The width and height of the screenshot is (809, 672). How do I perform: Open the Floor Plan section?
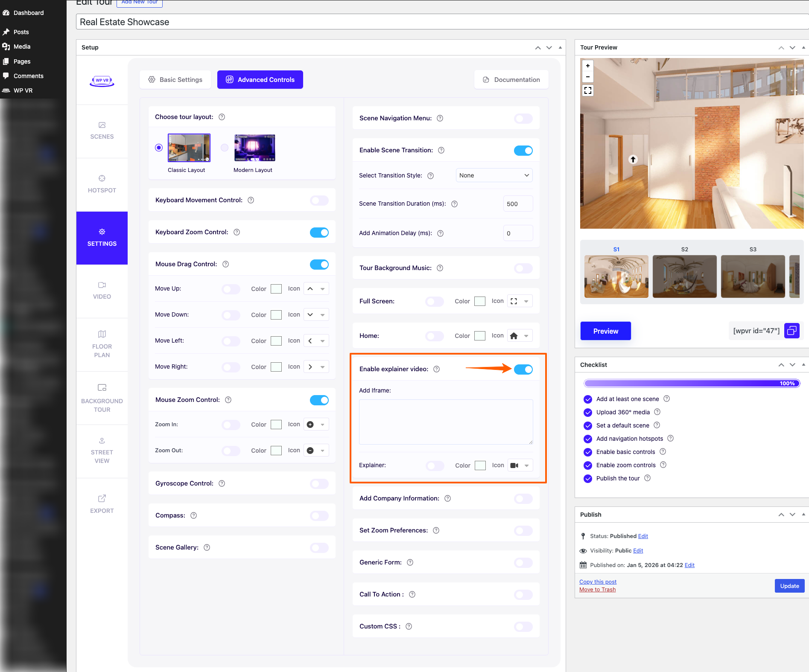pos(102,344)
